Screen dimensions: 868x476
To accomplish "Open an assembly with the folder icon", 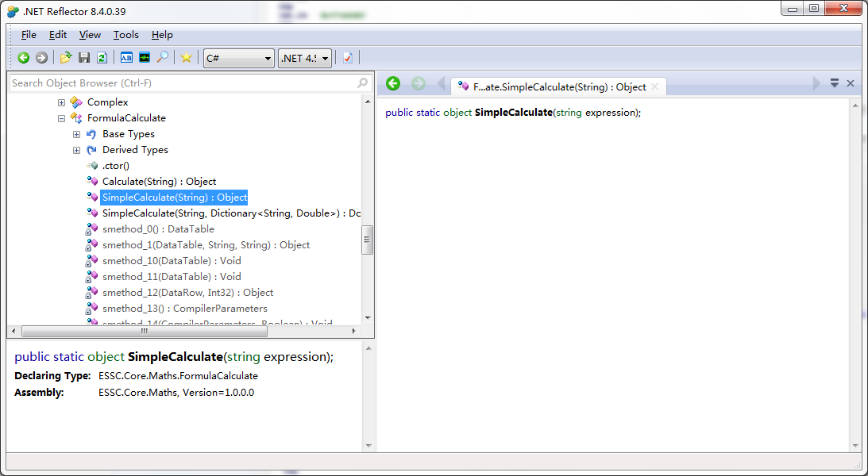I will (66, 57).
